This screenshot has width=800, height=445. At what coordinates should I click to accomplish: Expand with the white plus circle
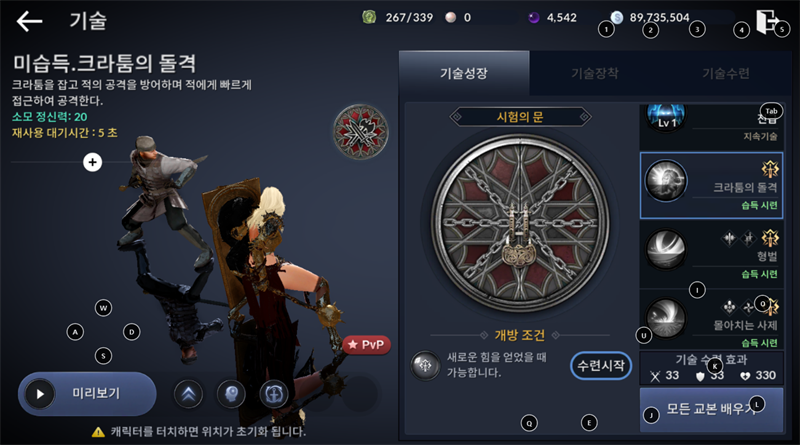point(92,162)
